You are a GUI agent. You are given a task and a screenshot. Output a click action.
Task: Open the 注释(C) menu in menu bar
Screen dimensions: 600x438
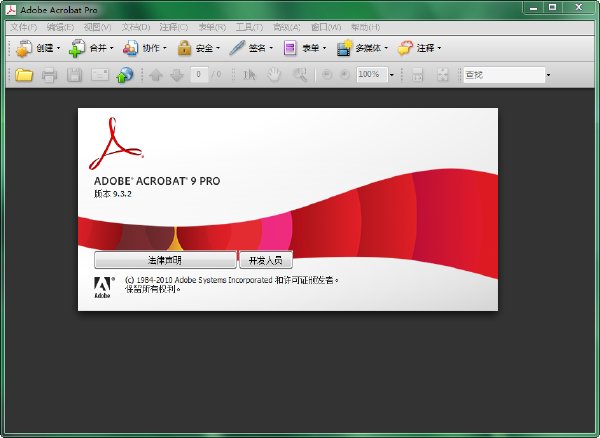tap(174, 27)
